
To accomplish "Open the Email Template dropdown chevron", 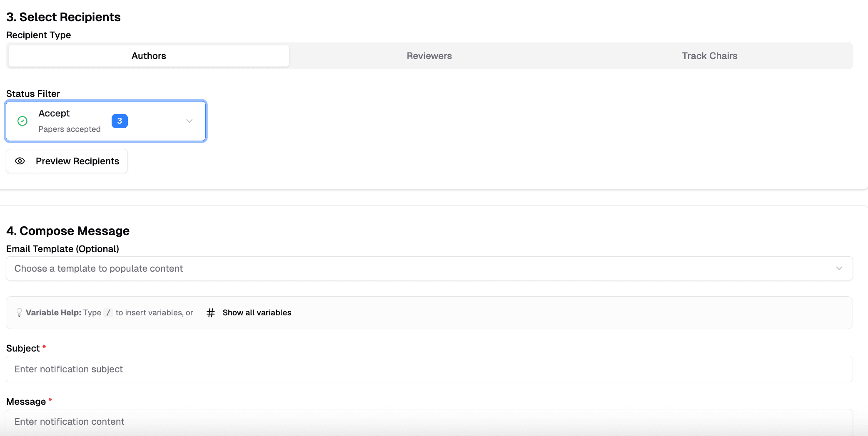I will coord(839,268).
